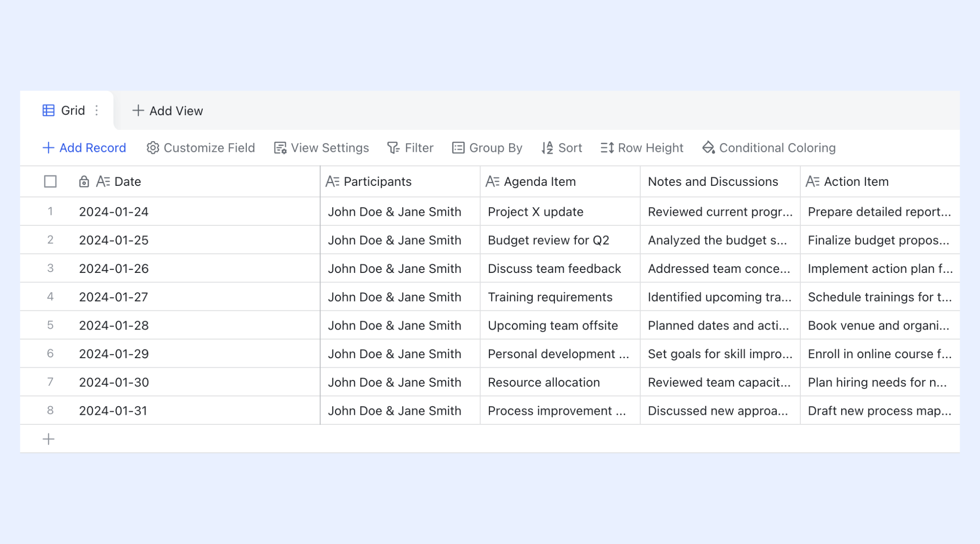Screen dimensions: 980x544
Task: Click the Row Height icon
Action: [x=607, y=148]
